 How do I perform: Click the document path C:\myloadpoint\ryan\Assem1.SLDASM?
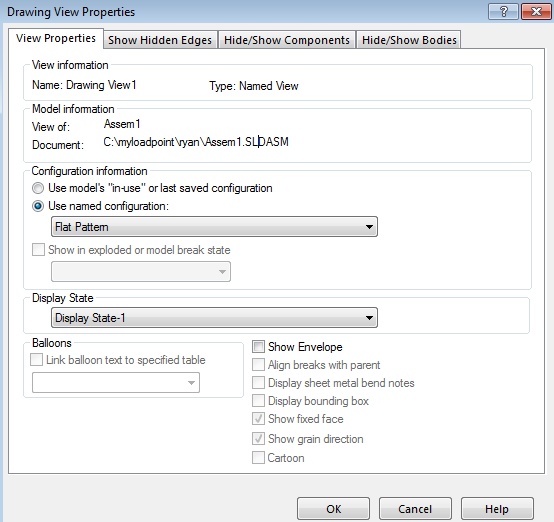click(x=196, y=142)
